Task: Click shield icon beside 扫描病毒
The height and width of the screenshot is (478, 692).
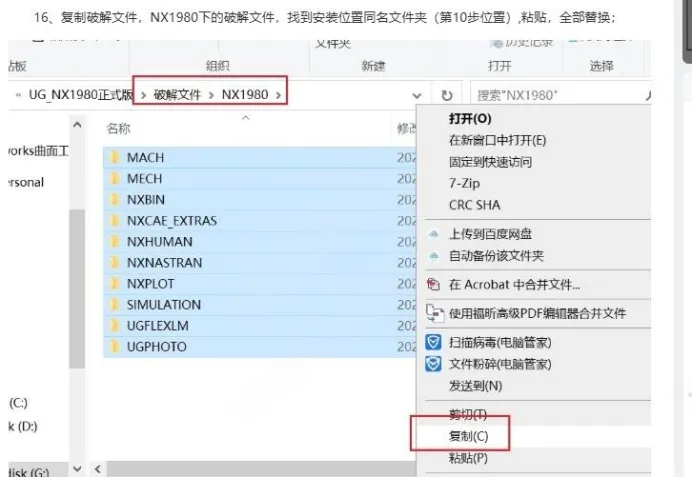Action: point(433,342)
